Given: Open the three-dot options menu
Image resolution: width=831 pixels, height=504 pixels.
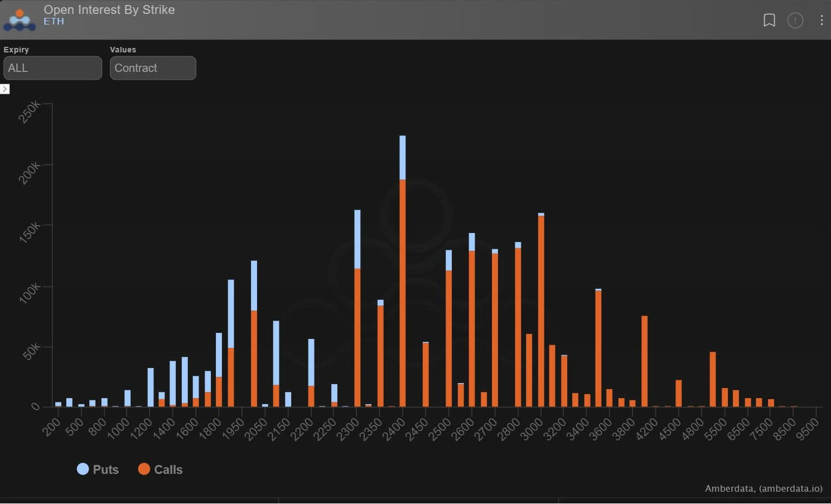Looking at the screenshot, I should tap(822, 20).
